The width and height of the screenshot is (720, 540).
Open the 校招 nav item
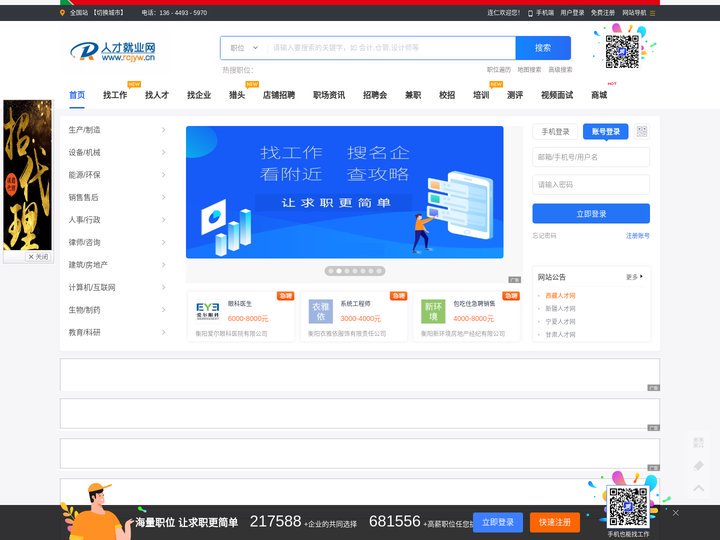(x=447, y=95)
